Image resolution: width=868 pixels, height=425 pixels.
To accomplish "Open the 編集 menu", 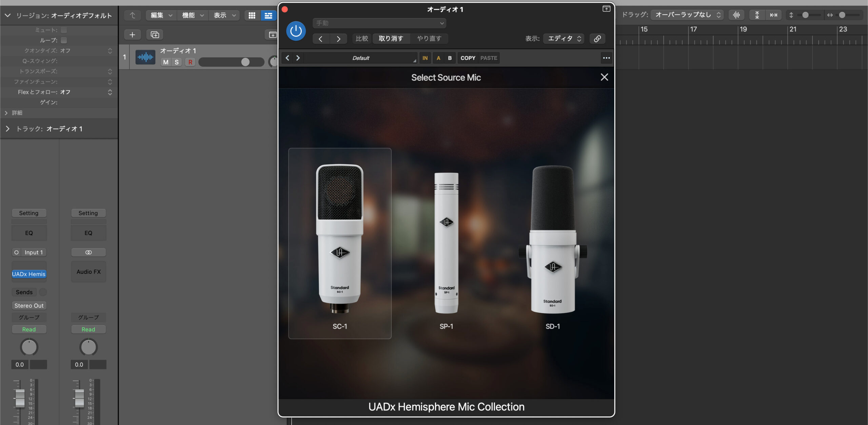I will [161, 15].
